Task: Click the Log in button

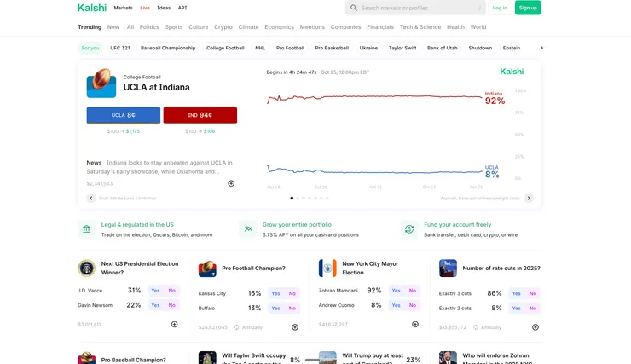Action: point(500,8)
